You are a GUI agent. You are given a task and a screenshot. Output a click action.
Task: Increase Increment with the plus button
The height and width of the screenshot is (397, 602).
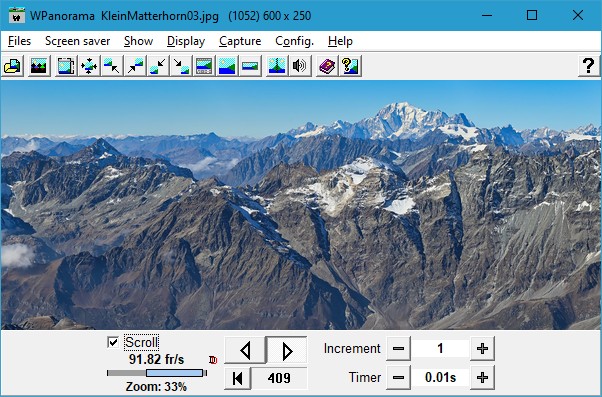[482, 349]
